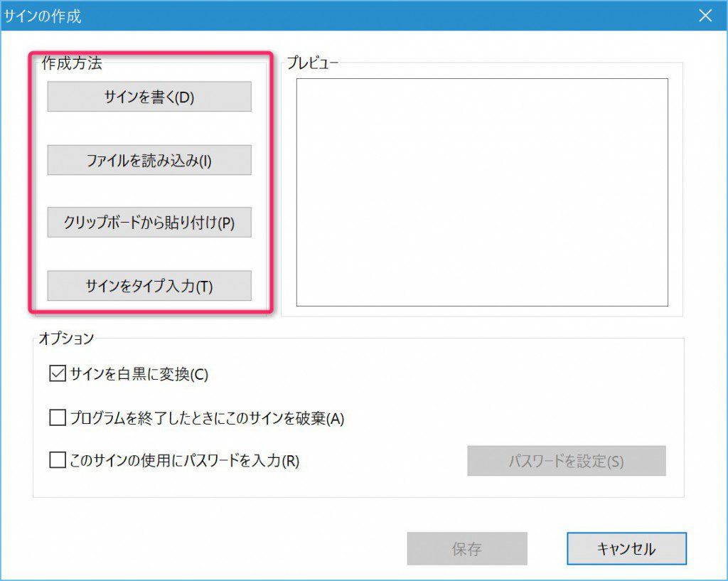
Task: Click the パスワードを設定(S) button
Action: [566, 461]
